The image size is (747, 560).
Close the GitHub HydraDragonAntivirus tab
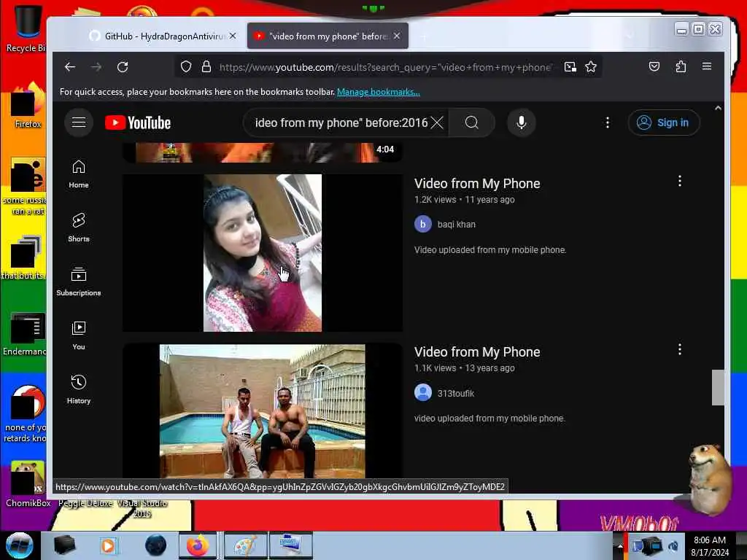(233, 36)
